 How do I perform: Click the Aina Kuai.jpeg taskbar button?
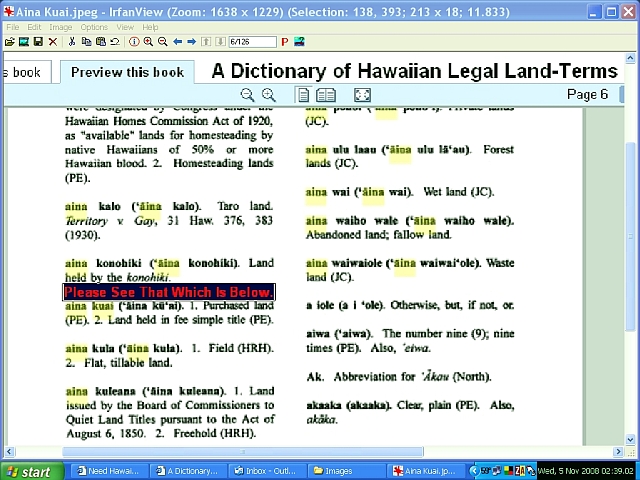(424, 471)
